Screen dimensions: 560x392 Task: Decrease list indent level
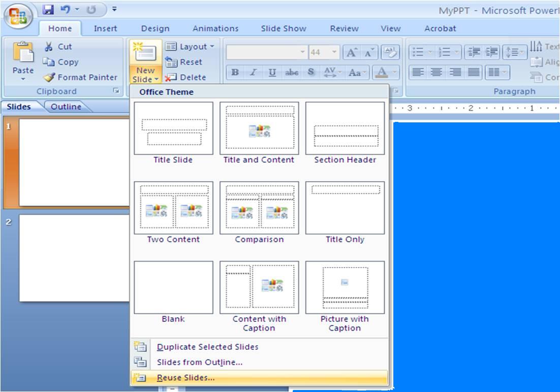(x=474, y=52)
